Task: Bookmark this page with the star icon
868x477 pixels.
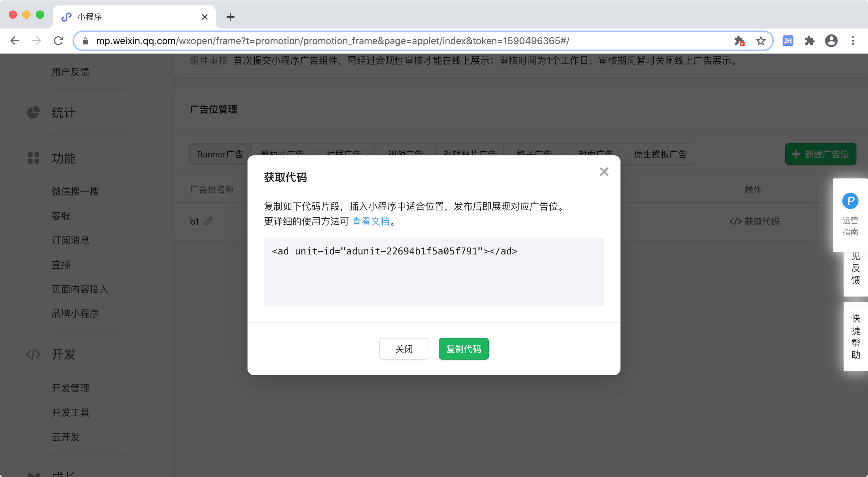Action: 761,41
